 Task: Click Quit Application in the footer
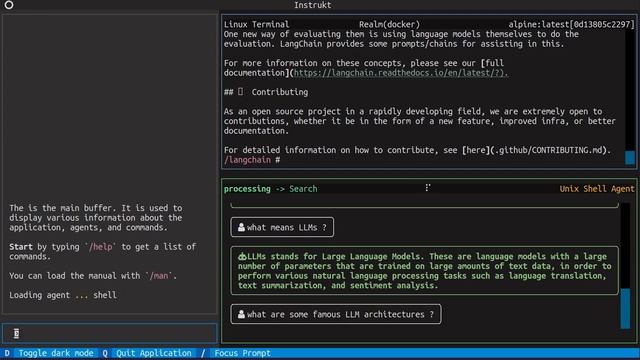coord(154,353)
